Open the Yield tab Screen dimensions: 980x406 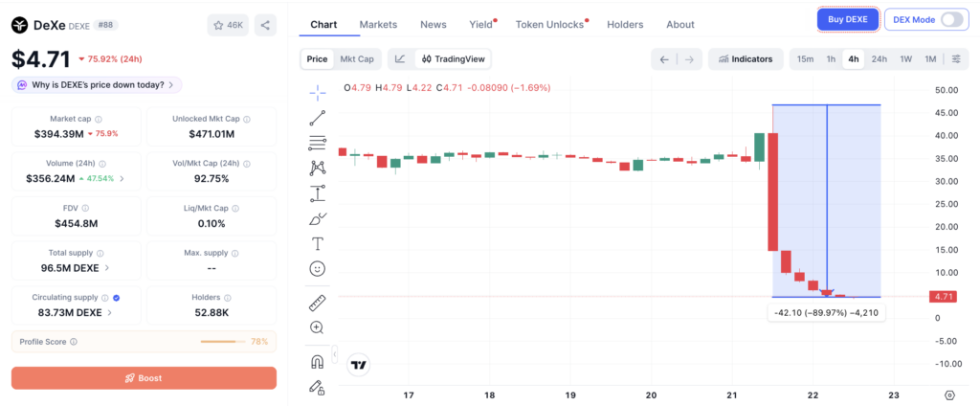481,24
